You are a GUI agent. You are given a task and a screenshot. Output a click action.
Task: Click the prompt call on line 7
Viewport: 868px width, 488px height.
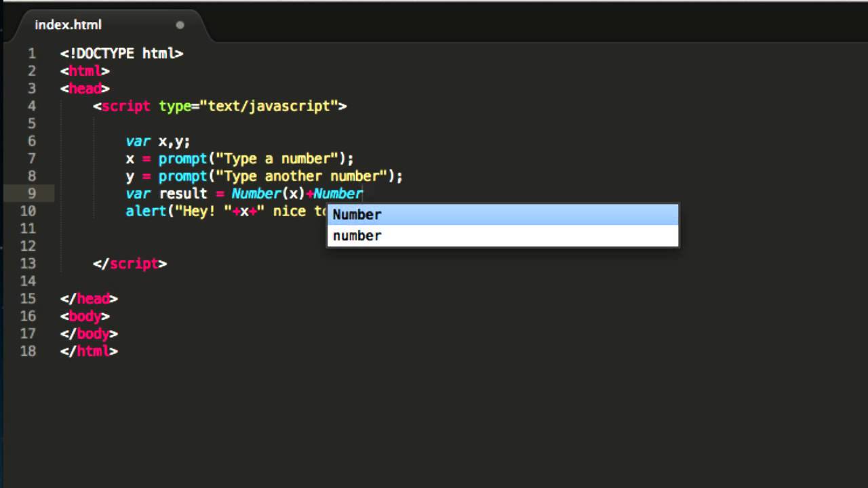(256, 159)
